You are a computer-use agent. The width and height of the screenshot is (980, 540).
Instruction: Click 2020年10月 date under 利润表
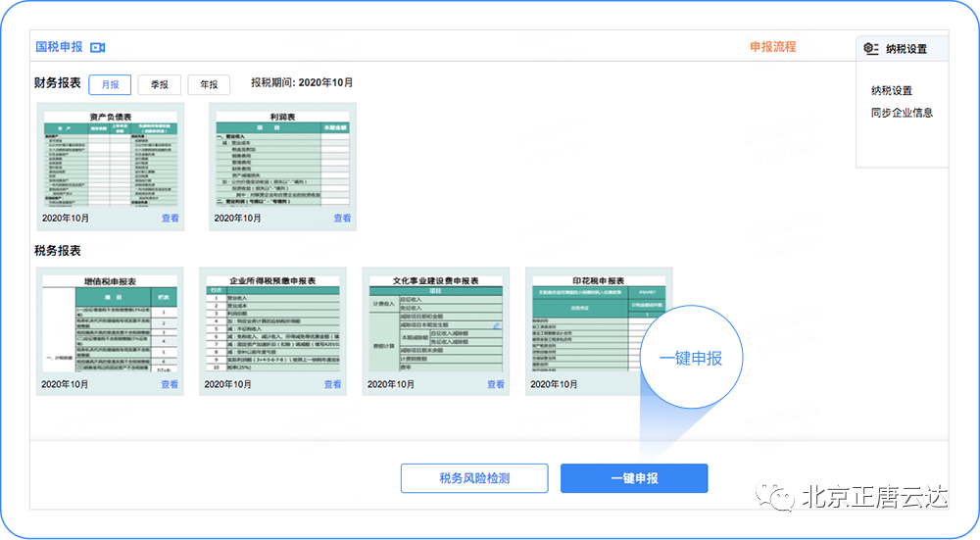237,219
